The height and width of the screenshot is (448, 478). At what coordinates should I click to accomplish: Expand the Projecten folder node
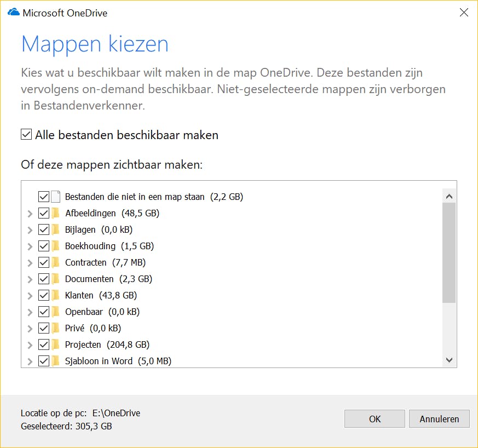(x=30, y=345)
